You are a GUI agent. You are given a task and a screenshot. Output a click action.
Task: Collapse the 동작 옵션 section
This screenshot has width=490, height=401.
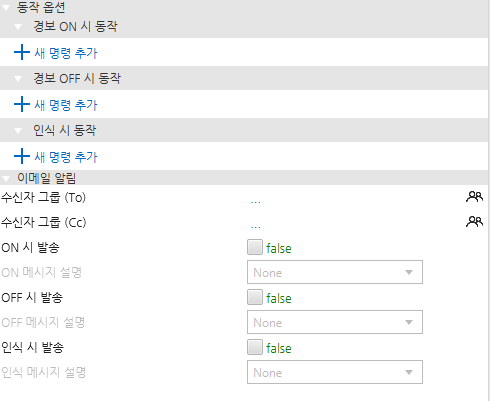[6, 7]
